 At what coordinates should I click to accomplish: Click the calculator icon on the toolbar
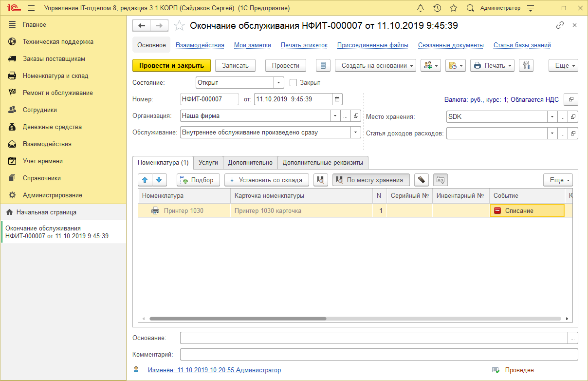click(323, 65)
